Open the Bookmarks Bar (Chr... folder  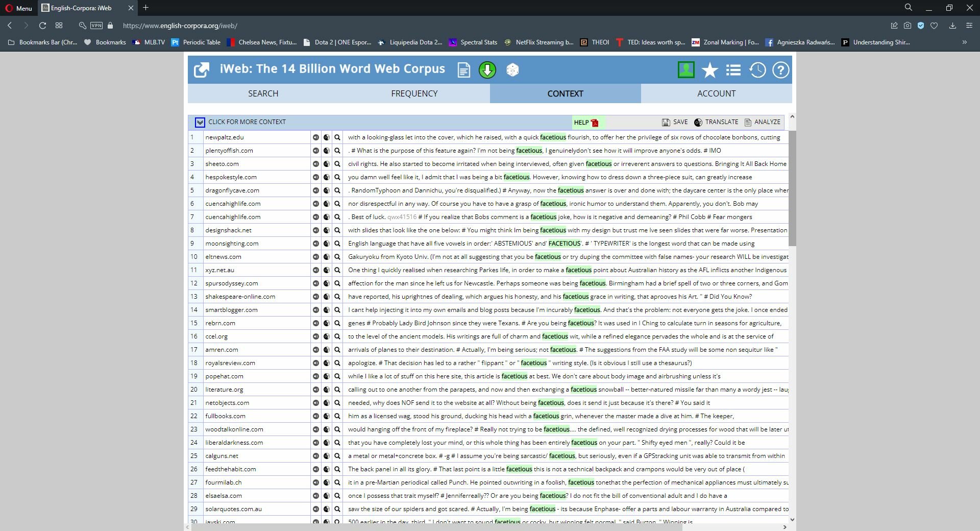coord(43,42)
